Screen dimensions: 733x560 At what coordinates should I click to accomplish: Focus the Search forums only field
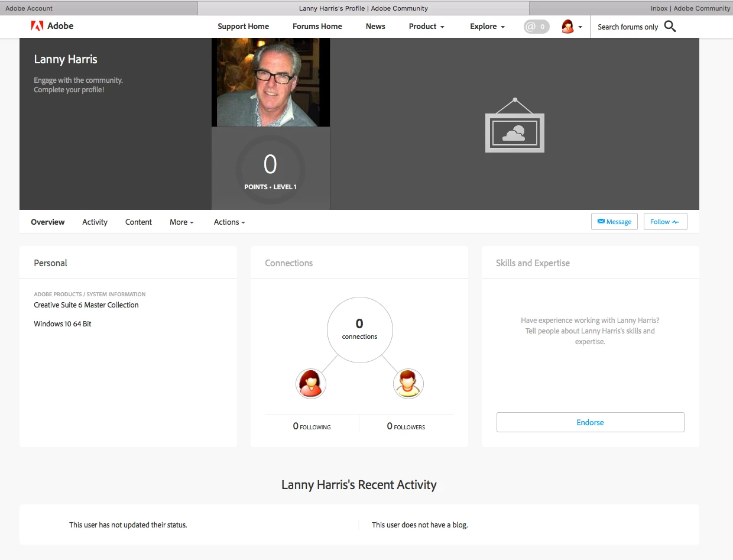click(628, 27)
